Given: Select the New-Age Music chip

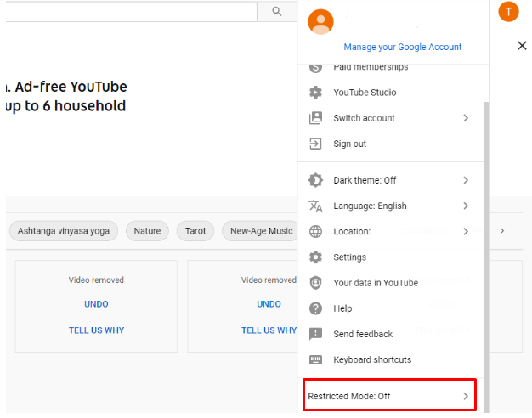Looking at the screenshot, I should (x=261, y=231).
